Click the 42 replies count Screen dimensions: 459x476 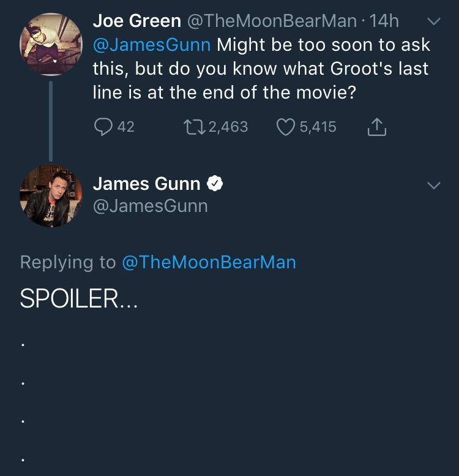pos(125,127)
